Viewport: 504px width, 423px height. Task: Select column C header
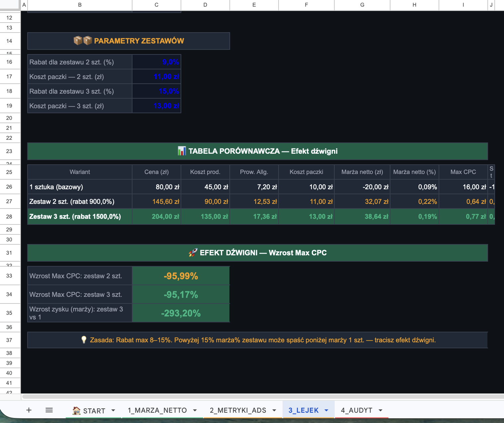156,5
